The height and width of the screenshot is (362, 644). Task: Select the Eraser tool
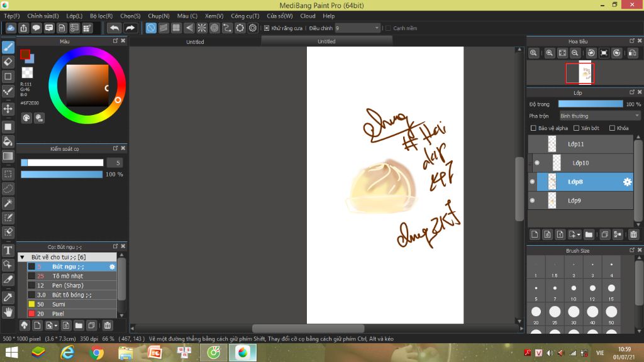coord(8,62)
